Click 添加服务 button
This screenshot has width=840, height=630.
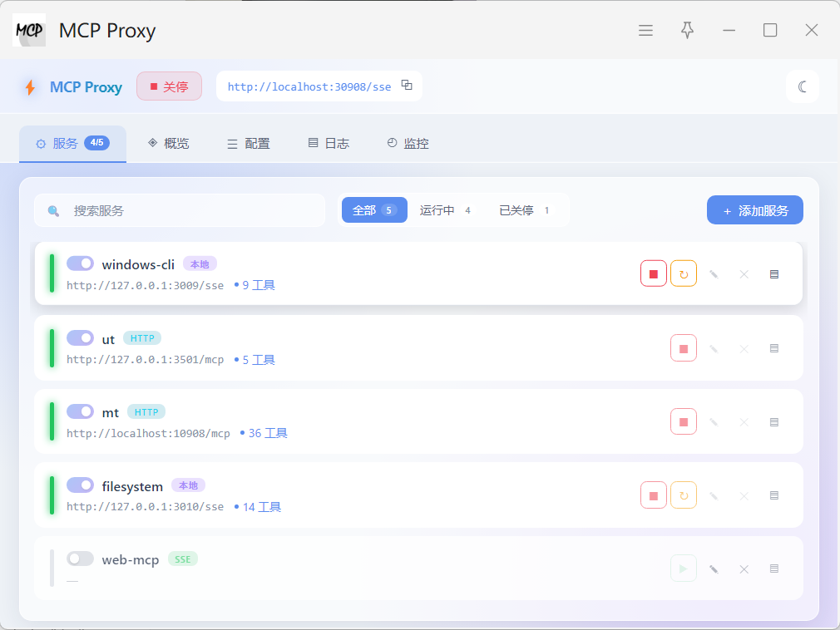[x=755, y=209]
